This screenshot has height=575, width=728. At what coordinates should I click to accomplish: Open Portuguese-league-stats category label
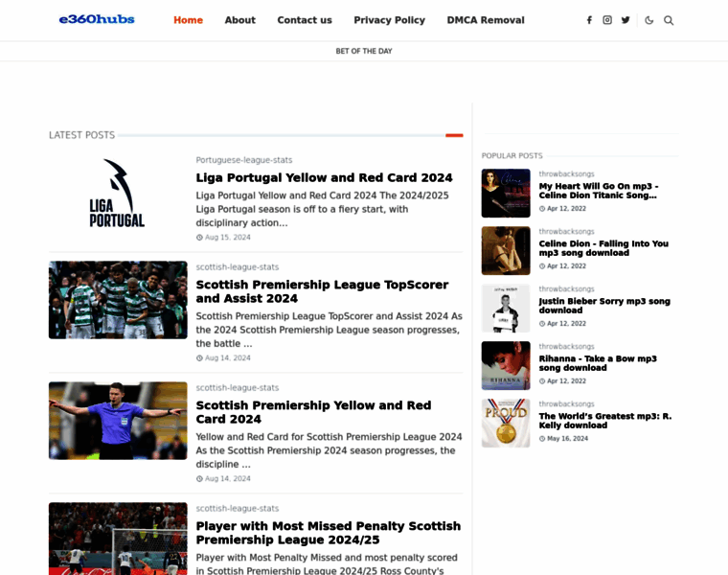pos(243,160)
